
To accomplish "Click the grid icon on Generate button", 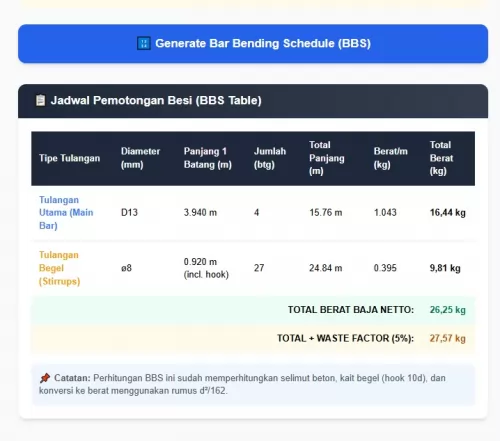I will 144,43.
